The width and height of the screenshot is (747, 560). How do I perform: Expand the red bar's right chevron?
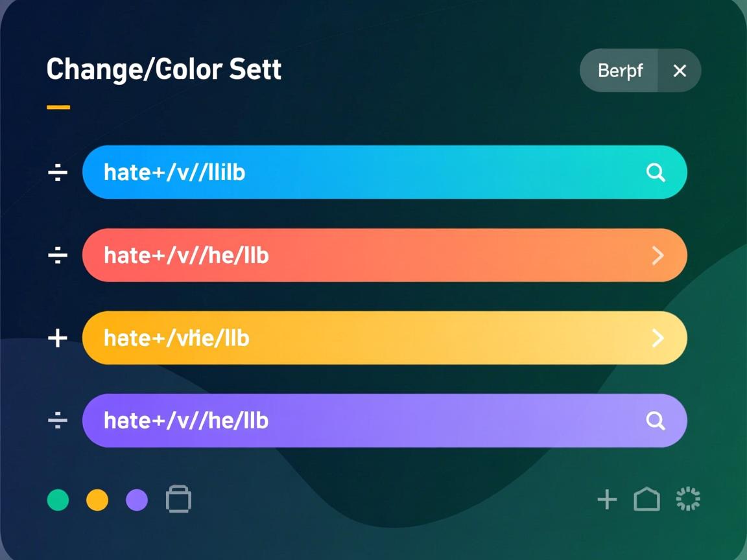658,255
